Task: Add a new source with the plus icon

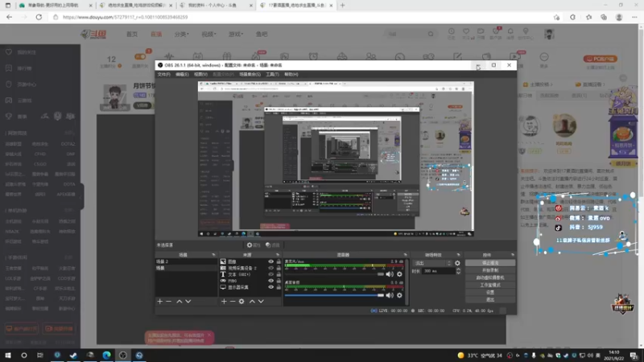Action: coord(224,301)
